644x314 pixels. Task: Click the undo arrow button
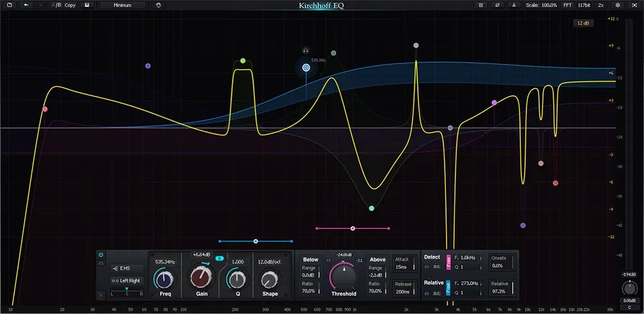click(27, 5)
